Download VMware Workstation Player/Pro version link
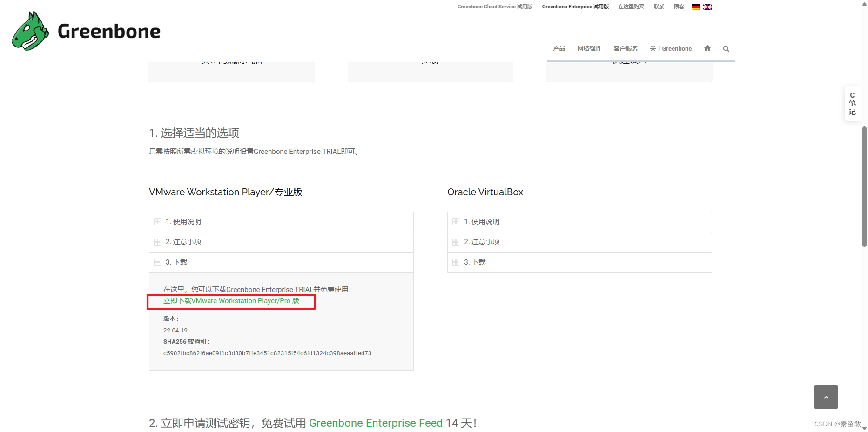Viewport: 868px width, 432px height. click(231, 301)
